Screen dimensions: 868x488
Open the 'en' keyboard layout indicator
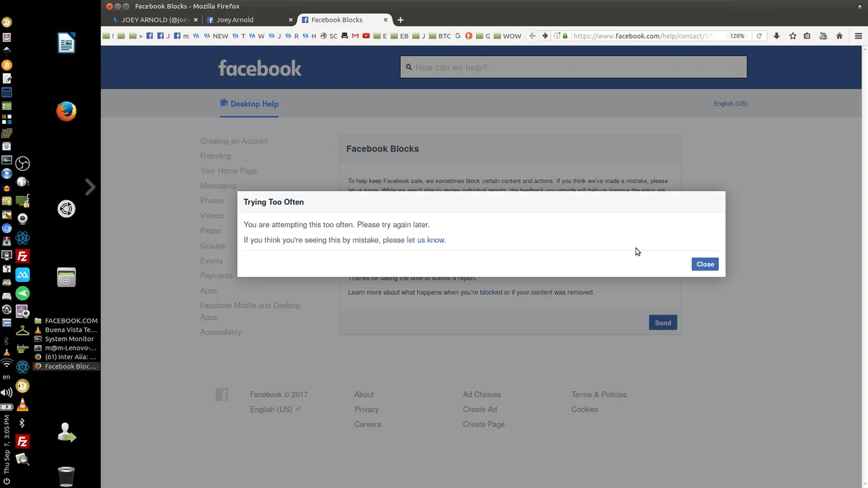point(7,377)
